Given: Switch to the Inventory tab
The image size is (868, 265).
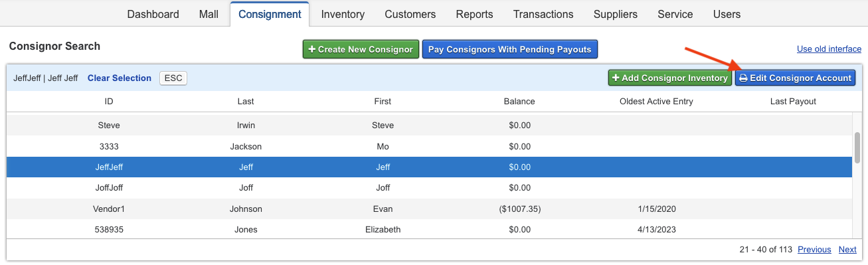Looking at the screenshot, I should pyautogui.click(x=343, y=14).
